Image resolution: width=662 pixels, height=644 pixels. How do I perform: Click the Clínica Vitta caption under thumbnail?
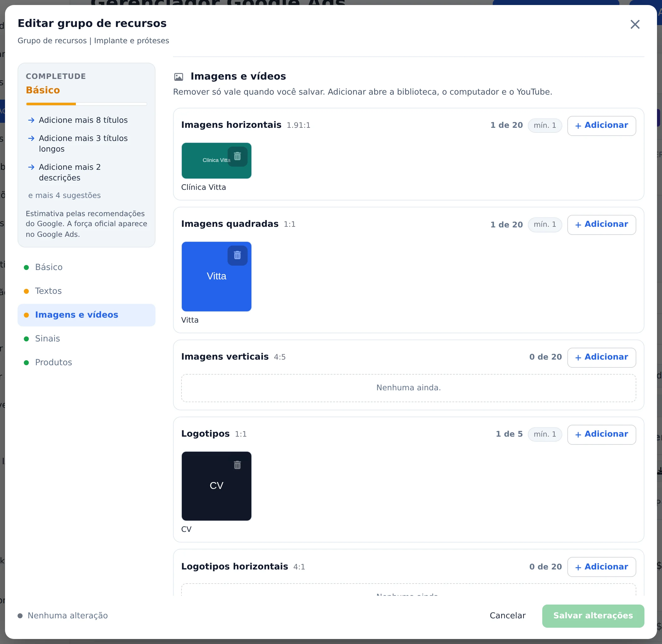coord(203,187)
